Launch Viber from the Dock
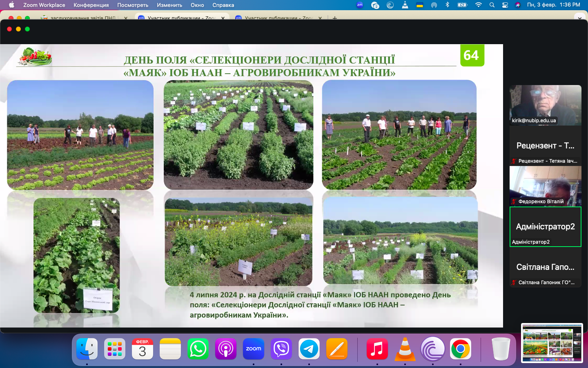 [x=281, y=349]
